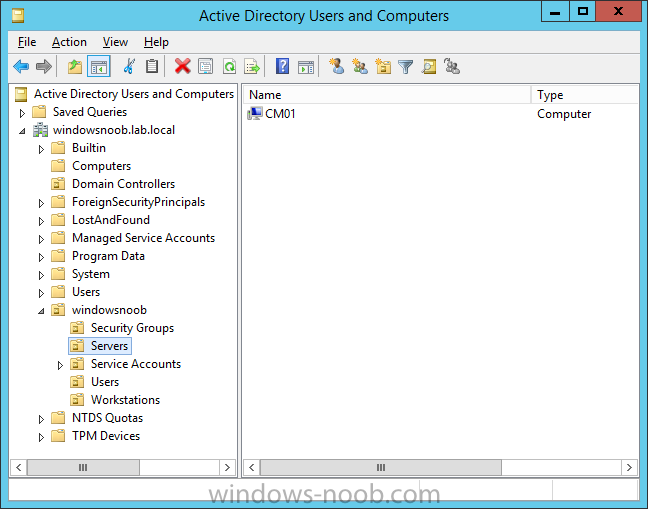Image resolution: width=648 pixels, height=509 pixels.
Task: Click the Forward arrow toolbar icon
Action: pos(43,66)
